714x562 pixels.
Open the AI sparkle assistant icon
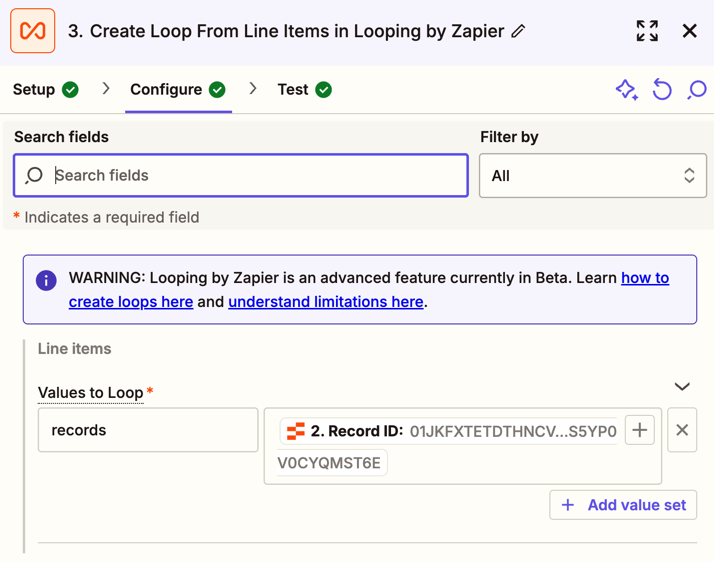click(627, 89)
